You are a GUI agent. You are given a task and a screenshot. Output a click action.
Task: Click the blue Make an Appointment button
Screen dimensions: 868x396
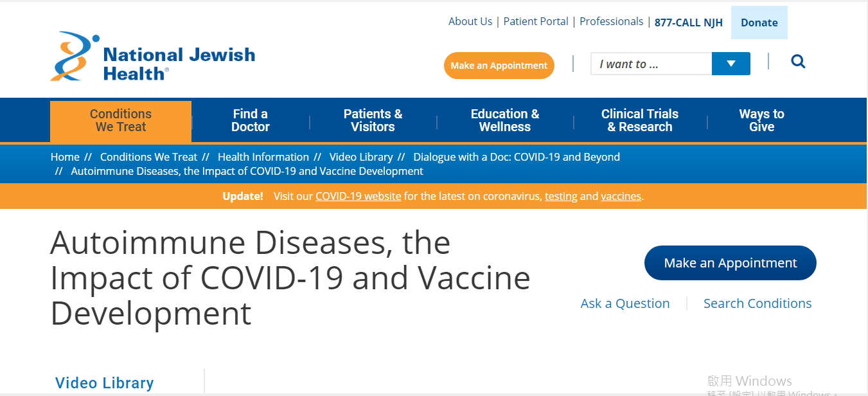[x=730, y=263]
